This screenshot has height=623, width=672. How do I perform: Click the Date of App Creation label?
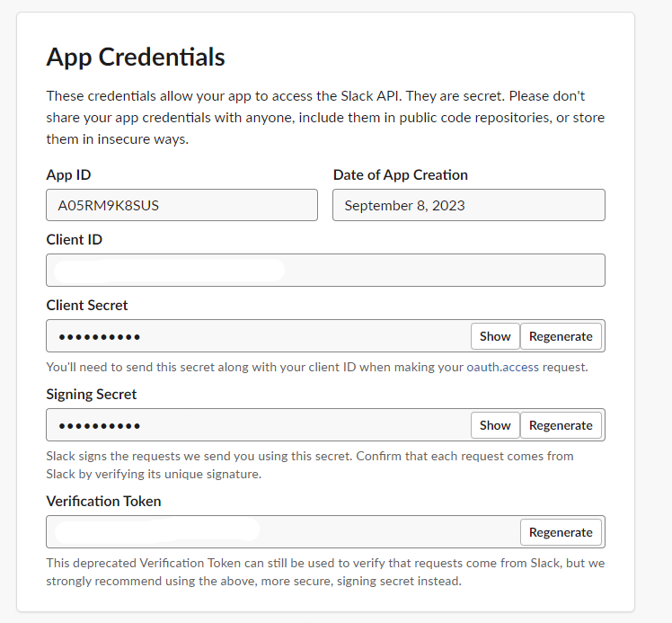point(401,175)
